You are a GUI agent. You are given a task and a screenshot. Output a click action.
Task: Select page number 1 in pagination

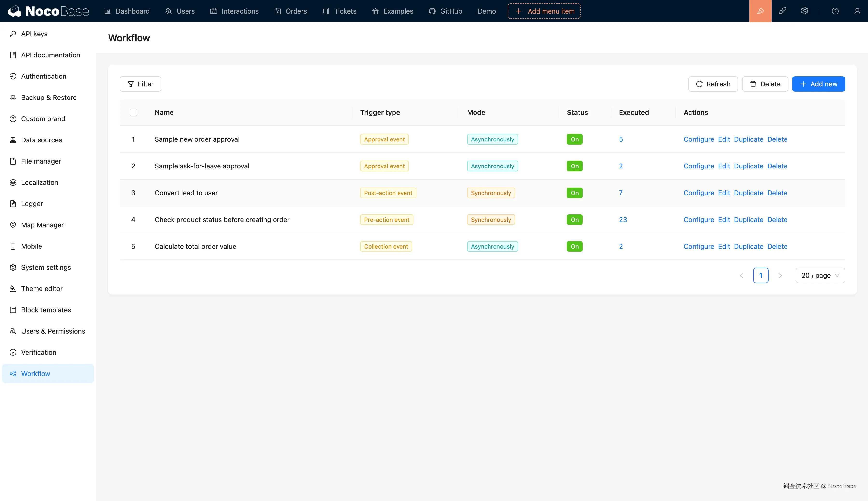click(x=761, y=275)
